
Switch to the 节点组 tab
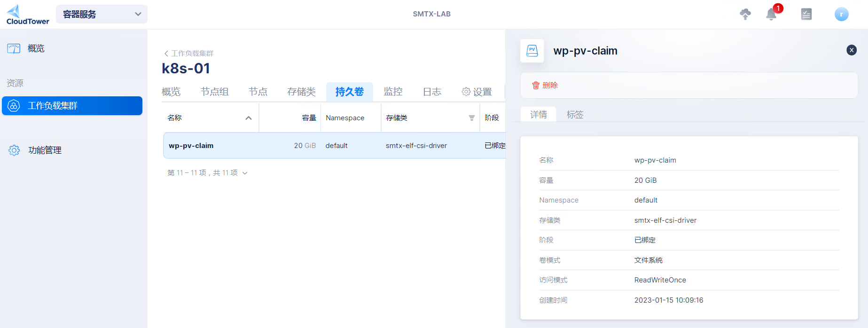pyautogui.click(x=215, y=92)
